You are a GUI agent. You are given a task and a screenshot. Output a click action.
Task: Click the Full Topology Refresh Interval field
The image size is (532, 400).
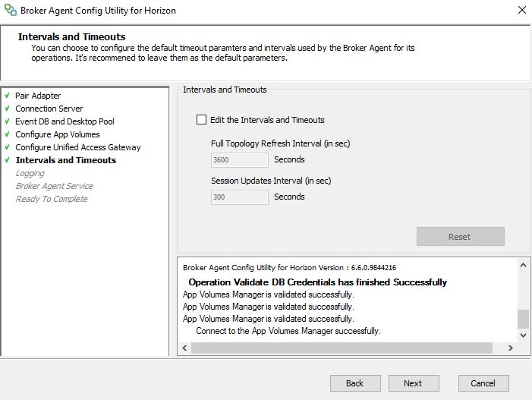(240, 160)
